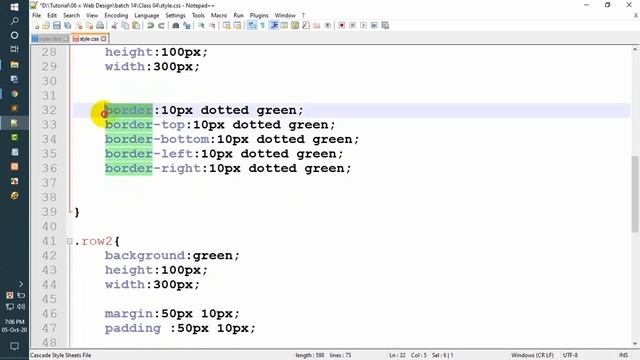Click the Save Recorded Macro icon

(x=385, y=25)
